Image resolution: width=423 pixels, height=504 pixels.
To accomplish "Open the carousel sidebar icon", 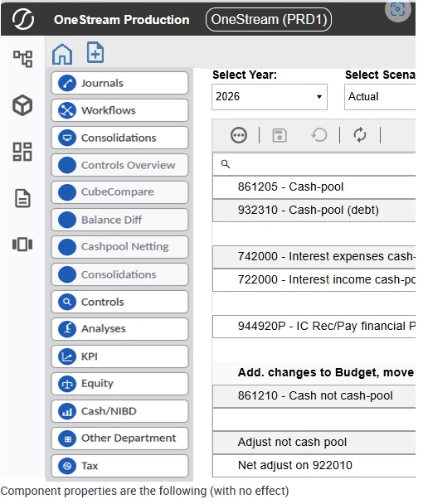I will click(x=22, y=245).
